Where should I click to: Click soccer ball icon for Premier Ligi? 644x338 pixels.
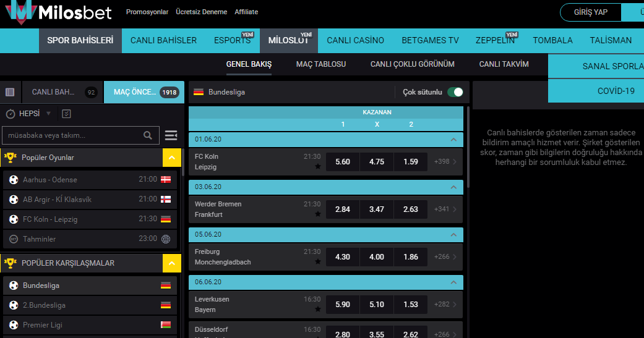[x=14, y=325]
